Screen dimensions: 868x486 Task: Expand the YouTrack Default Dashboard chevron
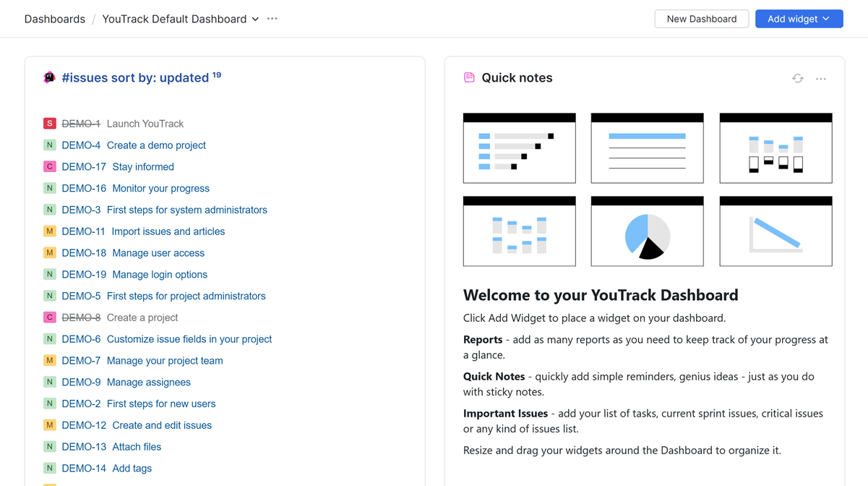coord(255,20)
